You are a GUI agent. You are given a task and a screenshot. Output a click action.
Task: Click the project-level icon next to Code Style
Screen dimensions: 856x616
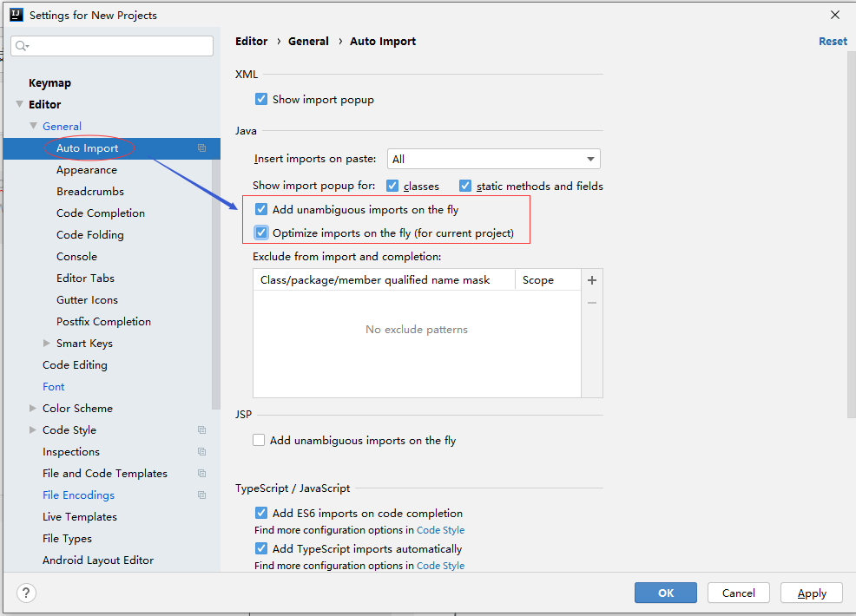coord(202,430)
